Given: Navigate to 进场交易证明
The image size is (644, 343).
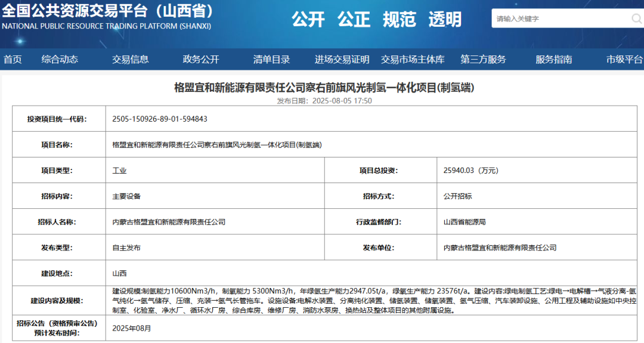Looking at the screenshot, I should pos(342,59).
